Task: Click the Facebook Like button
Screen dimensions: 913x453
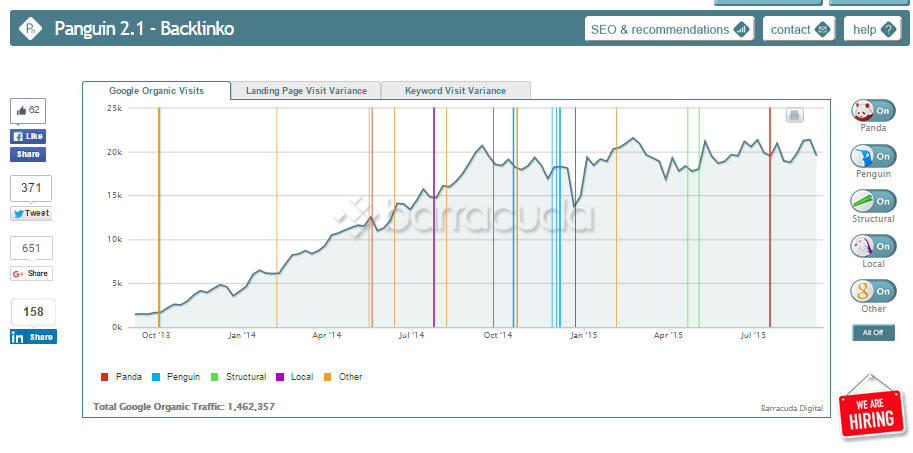Action: tap(28, 136)
